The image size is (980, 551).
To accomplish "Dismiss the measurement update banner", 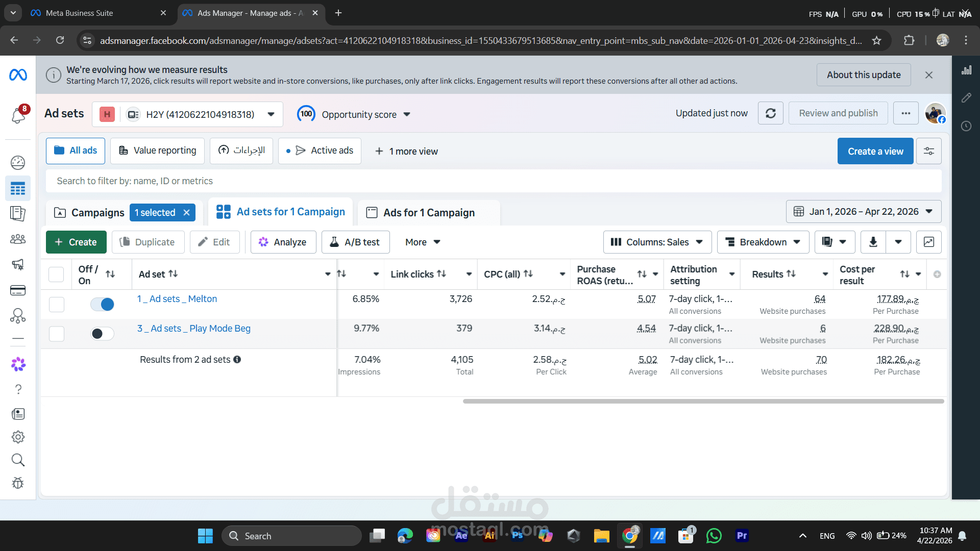I will 929,75.
